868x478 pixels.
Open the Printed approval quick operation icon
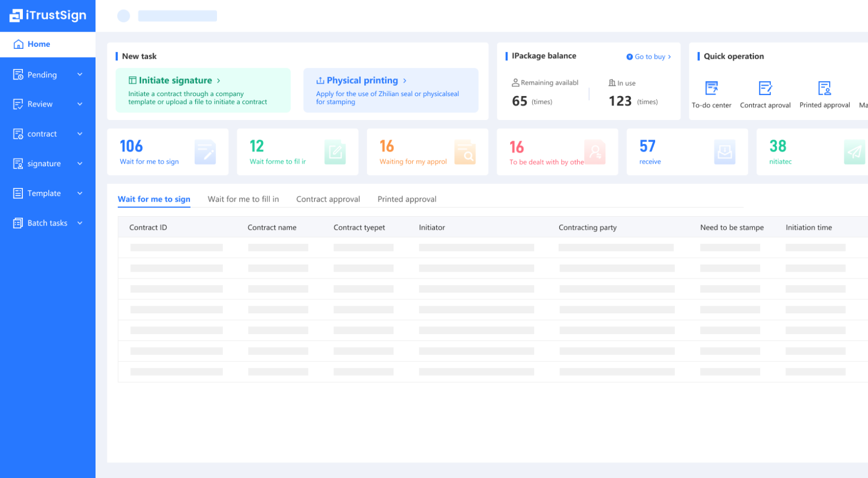824,88
